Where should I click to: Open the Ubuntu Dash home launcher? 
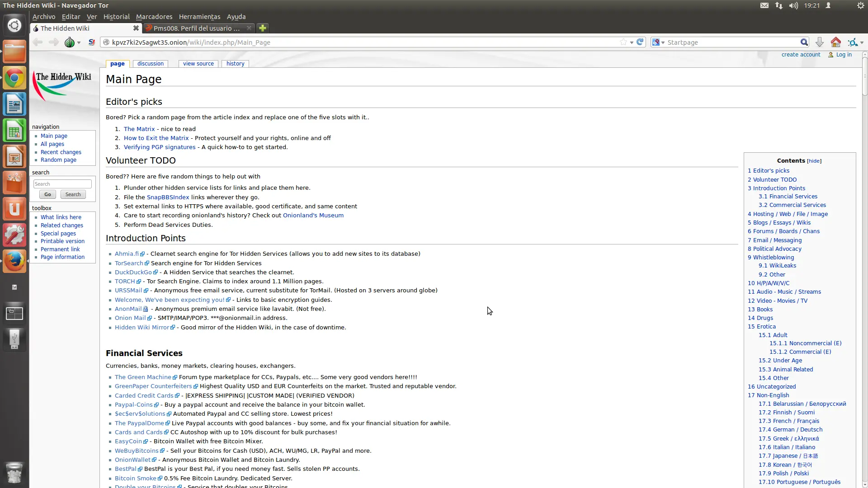14,25
